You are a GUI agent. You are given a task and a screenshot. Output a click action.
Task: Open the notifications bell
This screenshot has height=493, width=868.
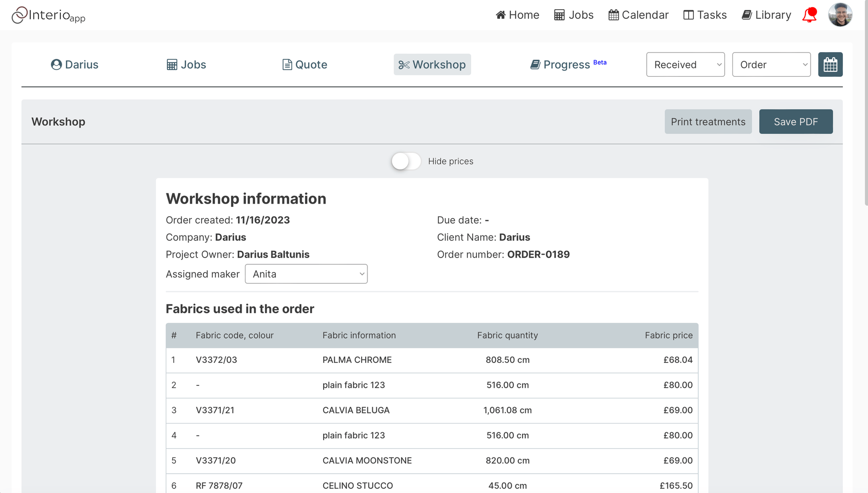(x=810, y=15)
